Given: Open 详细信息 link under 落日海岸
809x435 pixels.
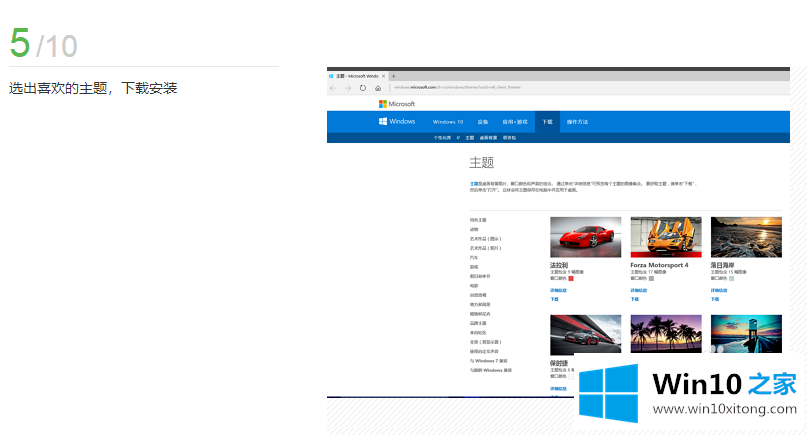Looking at the screenshot, I should [719, 290].
